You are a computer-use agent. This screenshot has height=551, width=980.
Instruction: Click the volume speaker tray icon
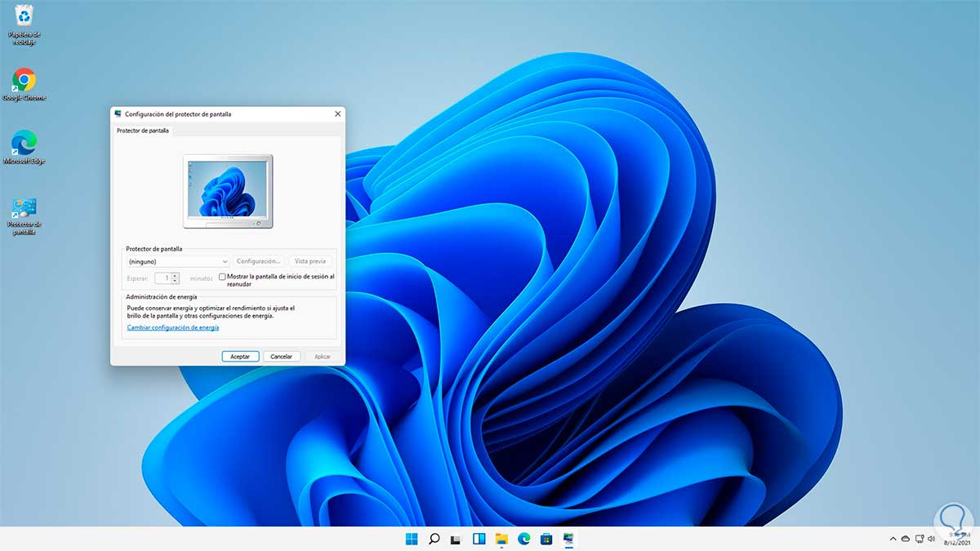click(932, 539)
